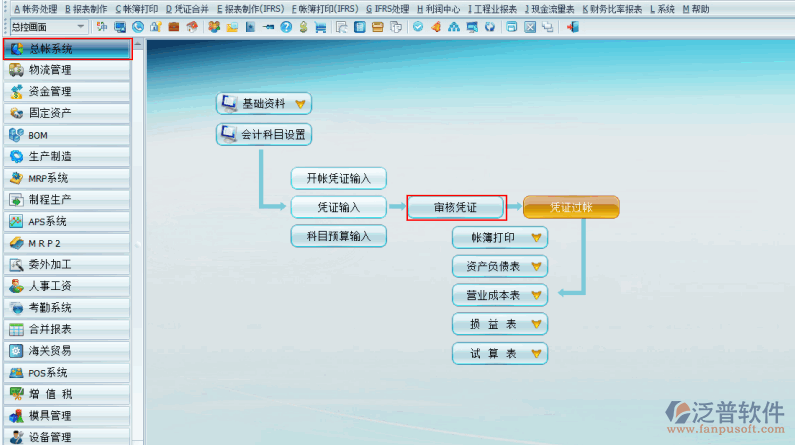Viewport: 795px width, 445px height.
Task: Expand the 资产负债表 dropdown arrow
Action: coord(537,267)
